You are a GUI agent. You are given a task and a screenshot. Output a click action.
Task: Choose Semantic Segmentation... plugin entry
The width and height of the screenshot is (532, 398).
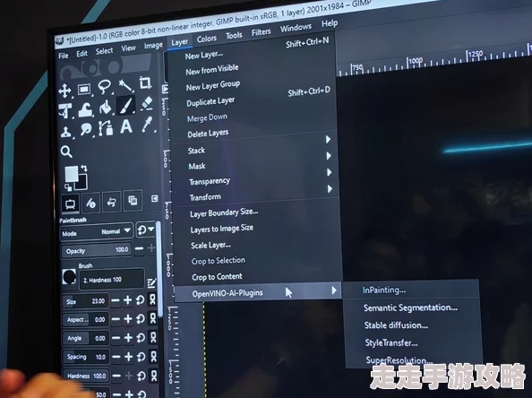(410, 307)
